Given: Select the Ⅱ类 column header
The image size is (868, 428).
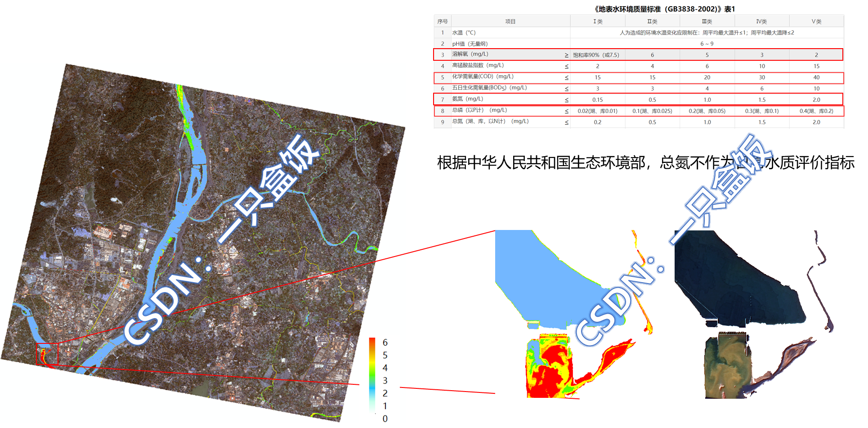Looking at the screenshot, I should coord(652,22).
